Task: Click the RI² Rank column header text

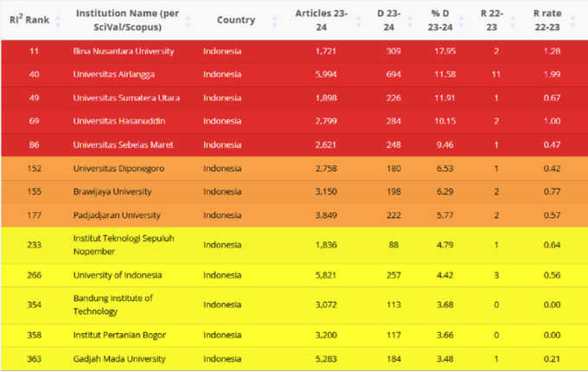Action: coord(29,20)
